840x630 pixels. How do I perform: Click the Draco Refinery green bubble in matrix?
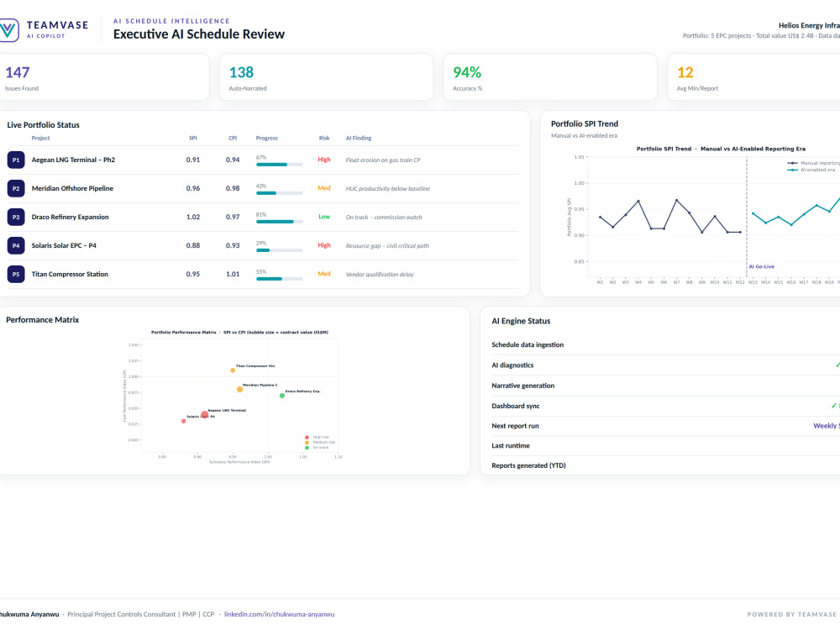click(282, 396)
